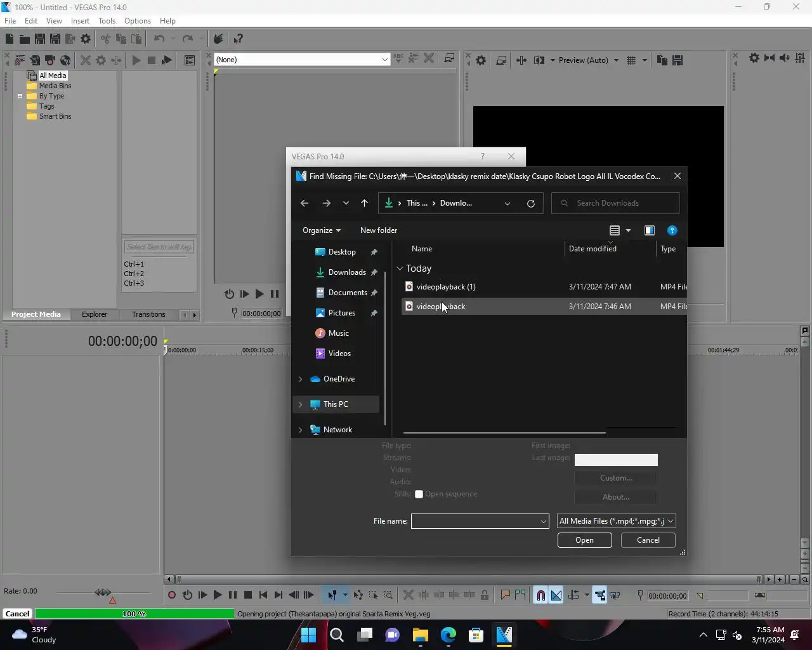Cancel the Find Missing File dialog
Image resolution: width=812 pixels, height=650 pixels.
click(x=648, y=540)
